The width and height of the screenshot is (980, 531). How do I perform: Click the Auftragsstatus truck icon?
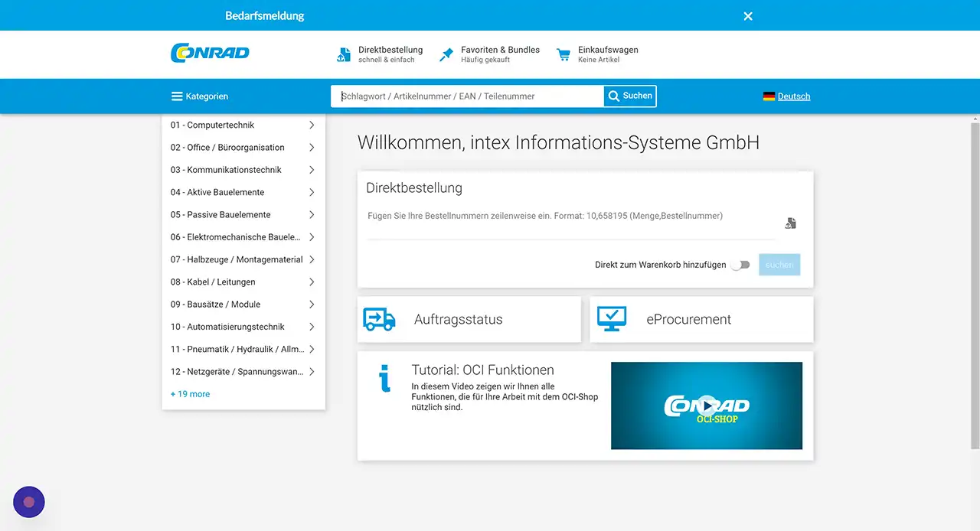[x=379, y=319]
